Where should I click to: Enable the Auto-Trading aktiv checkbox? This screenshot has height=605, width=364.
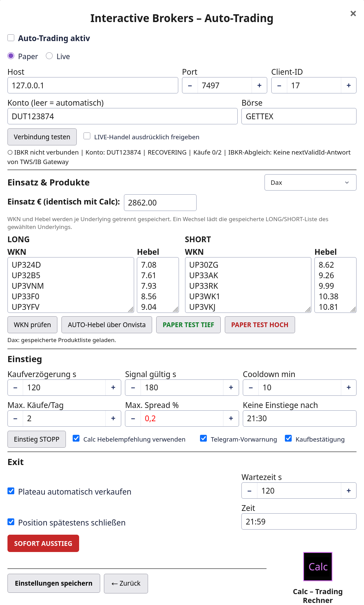[11, 38]
